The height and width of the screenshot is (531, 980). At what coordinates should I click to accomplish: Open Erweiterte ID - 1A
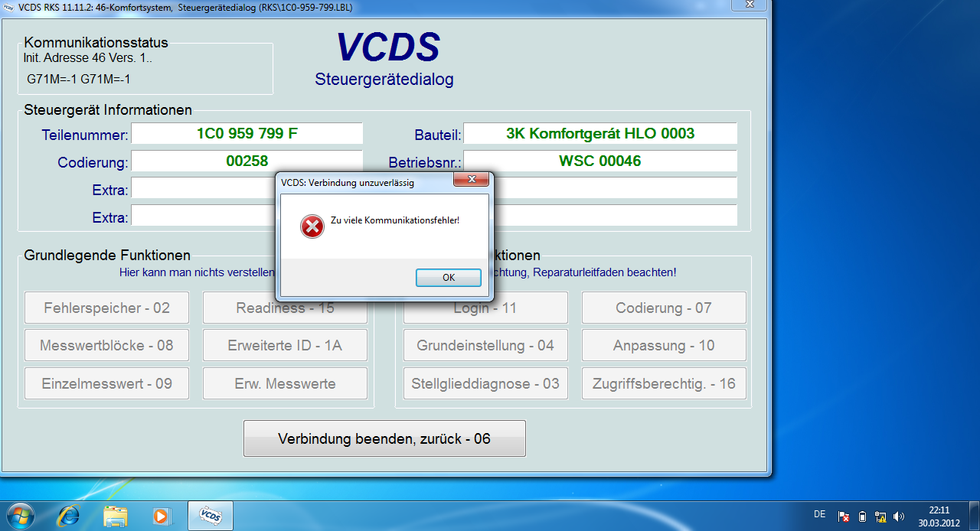(x=285, y=346)
